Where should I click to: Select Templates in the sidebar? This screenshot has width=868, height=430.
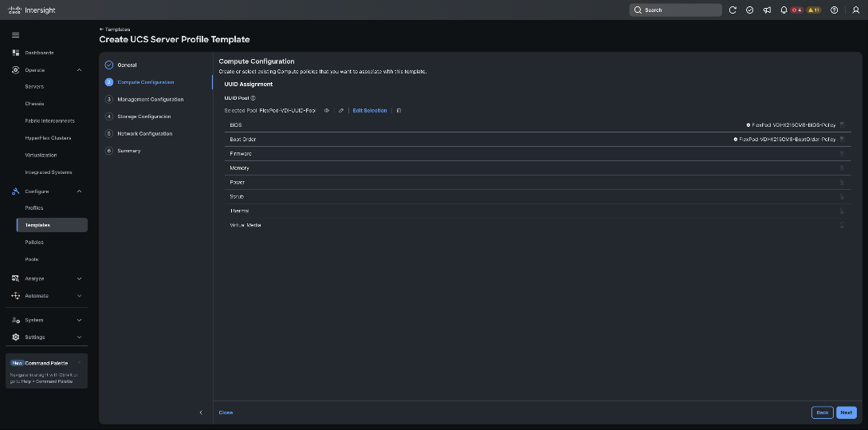tap(52, 225)
